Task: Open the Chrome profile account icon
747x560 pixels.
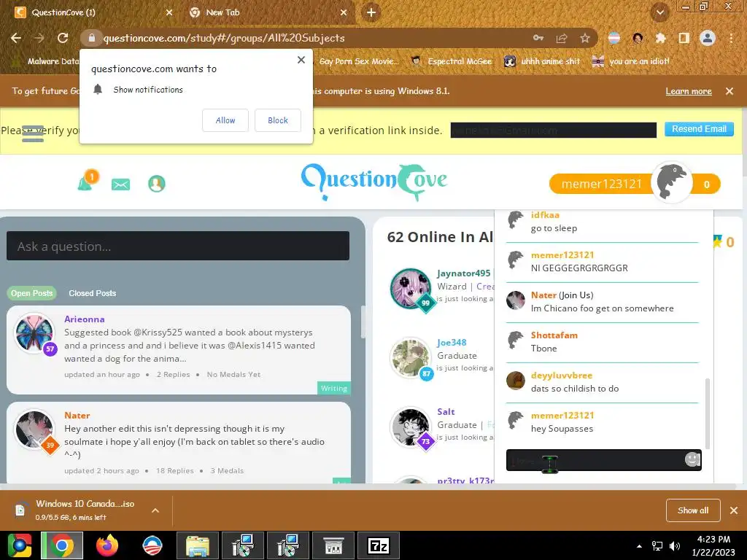Action: (x=708, y=38)
